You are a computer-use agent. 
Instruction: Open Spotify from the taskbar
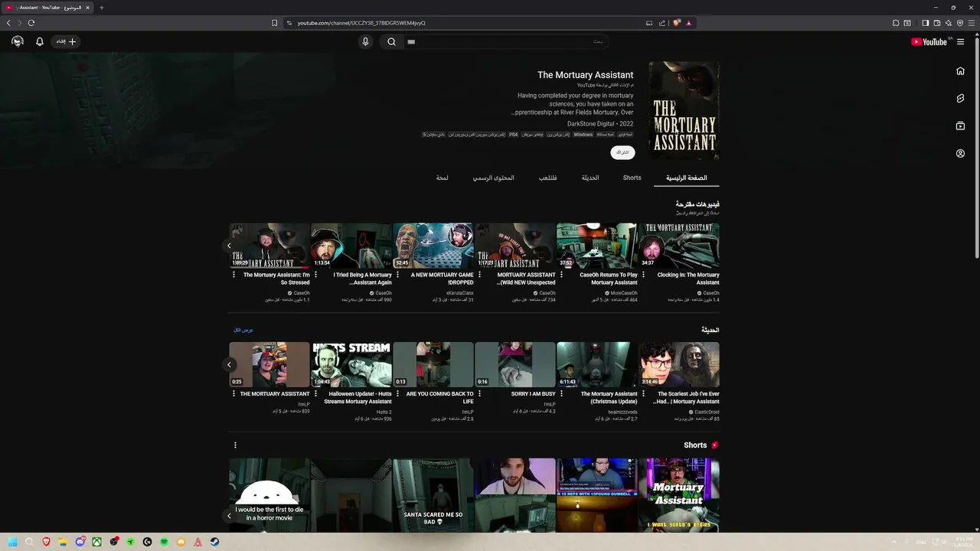click(164, 542)
